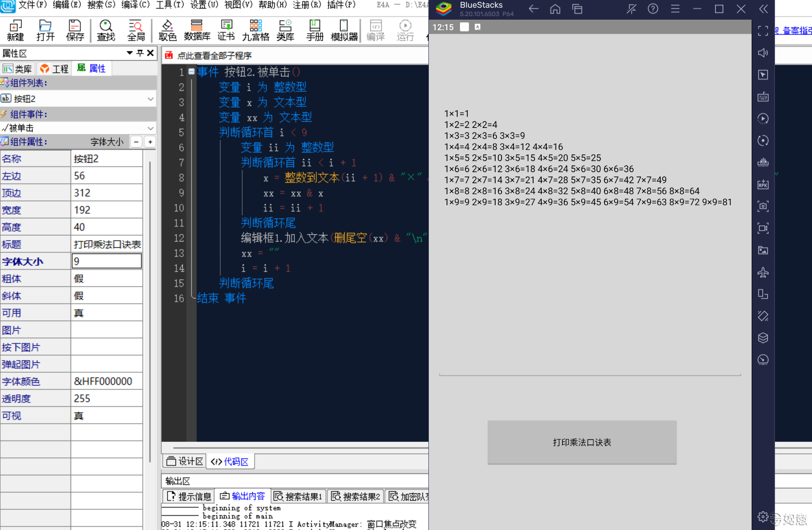Click the 斜体 property value 假

(x=107, y=296)
